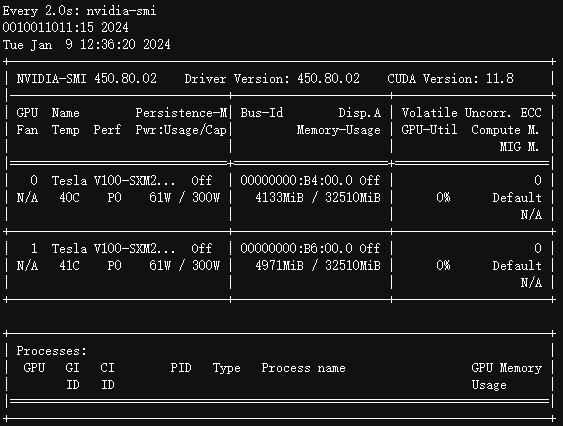Click the NVIDIA-SMI 450.80.02 version text

(x=87, y=79)
